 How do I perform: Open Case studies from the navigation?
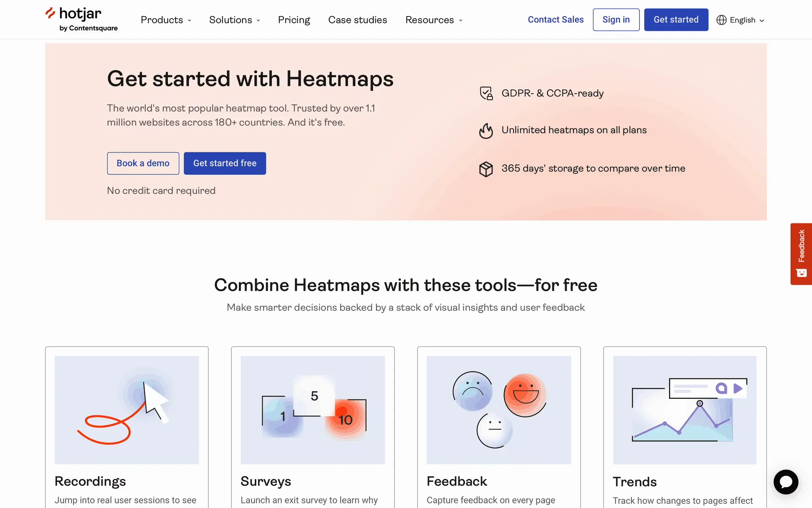(x=357, y=20)
